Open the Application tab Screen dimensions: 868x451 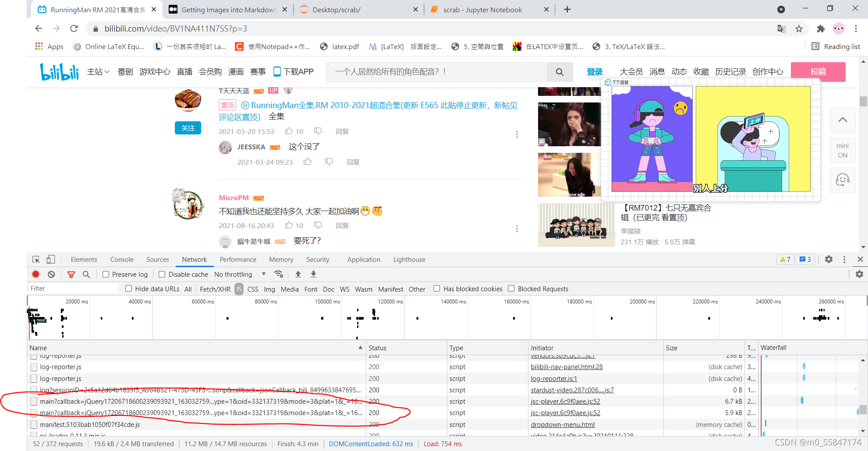(364, 259)
